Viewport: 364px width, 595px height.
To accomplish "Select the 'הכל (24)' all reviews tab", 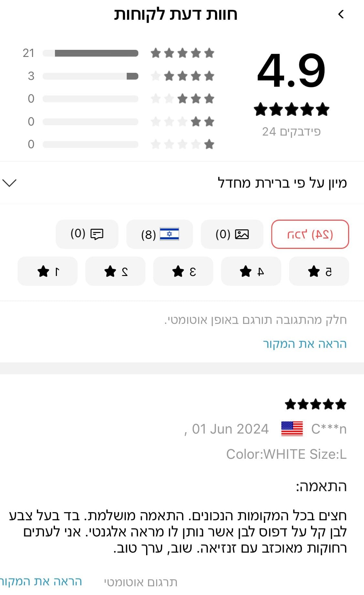I will (x=310, y=234).
